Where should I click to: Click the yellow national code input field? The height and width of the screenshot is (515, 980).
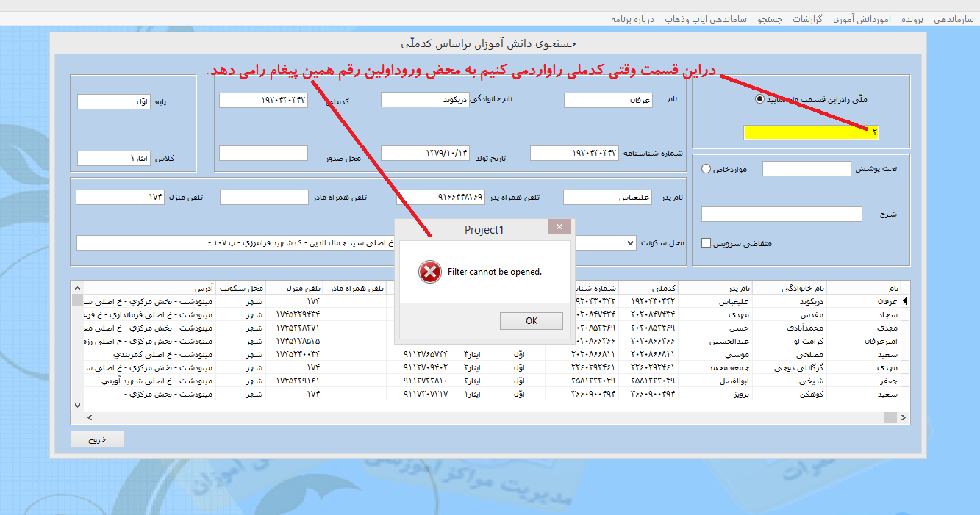pos(811,133)
